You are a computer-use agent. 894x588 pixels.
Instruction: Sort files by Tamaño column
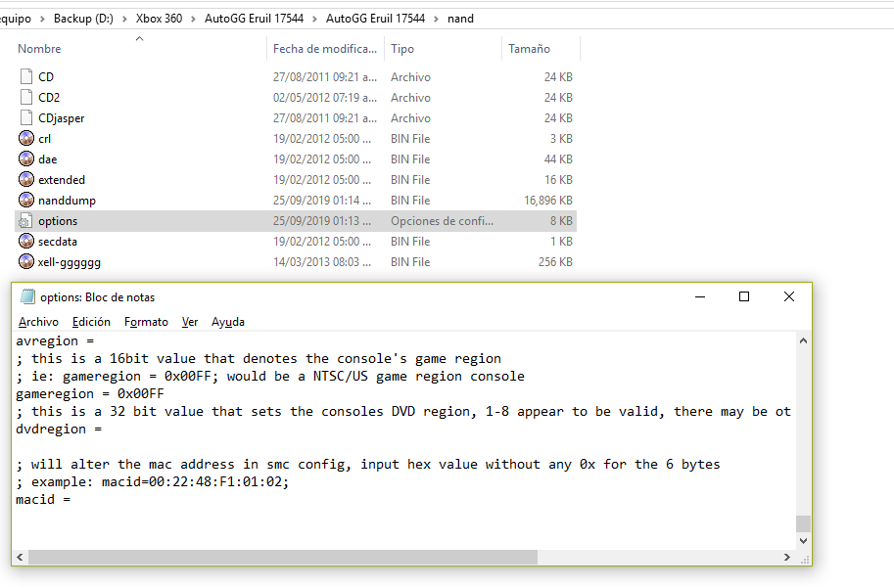click(529, 49)
